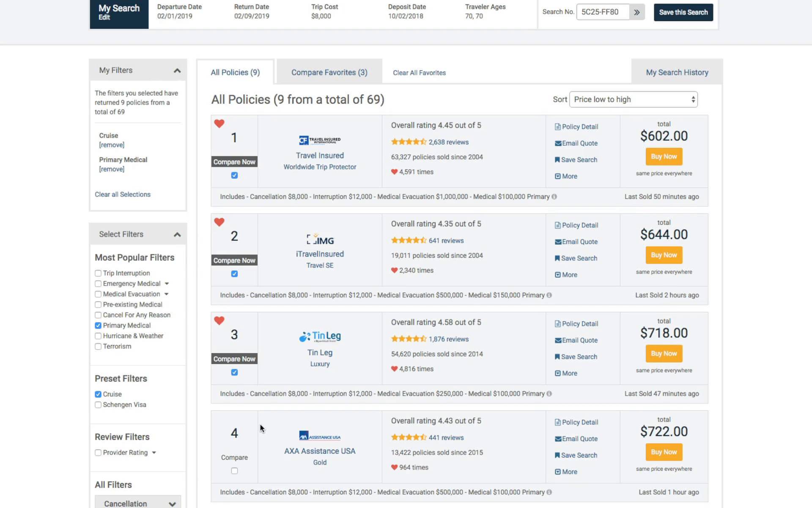This screenshot has height=508, width=812.
Task: Open Travel Insured logo
Action: click(320, 140)
